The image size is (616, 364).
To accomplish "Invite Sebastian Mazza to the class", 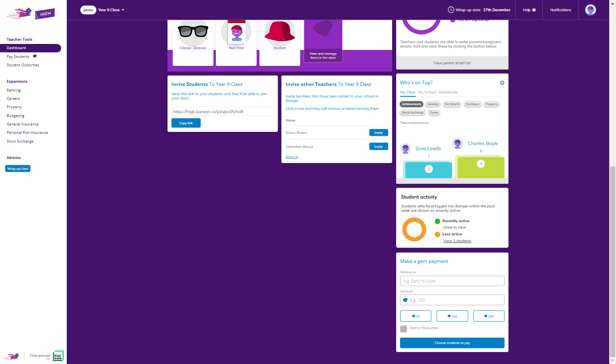I will click(x=379, y=147).
